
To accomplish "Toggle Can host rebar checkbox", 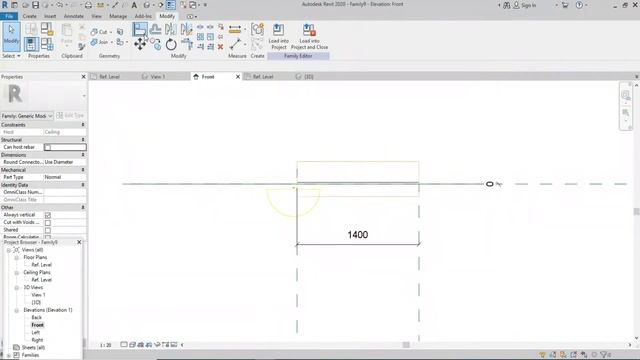I will 47,147.
